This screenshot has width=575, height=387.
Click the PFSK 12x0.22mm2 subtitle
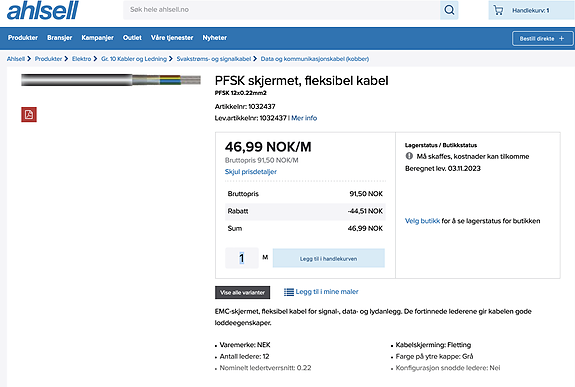[241, 93]
